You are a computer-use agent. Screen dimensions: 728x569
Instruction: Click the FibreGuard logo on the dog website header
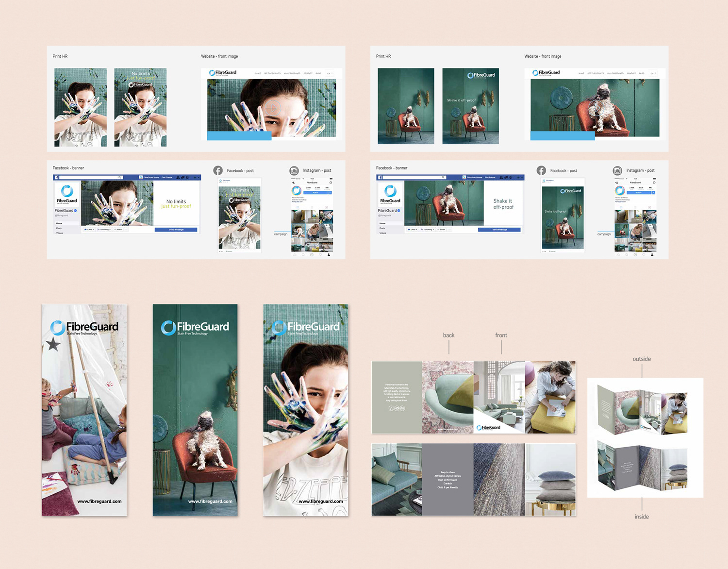point(546,73)
